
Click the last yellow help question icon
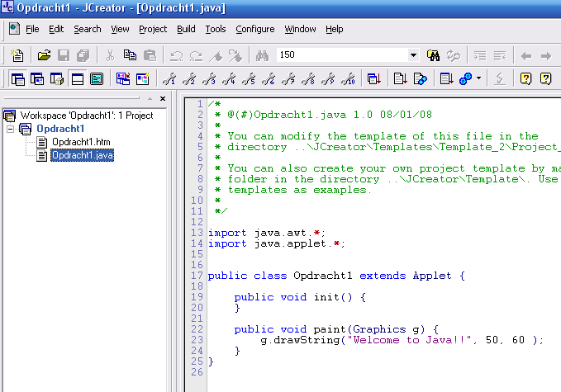pos(545,78)
